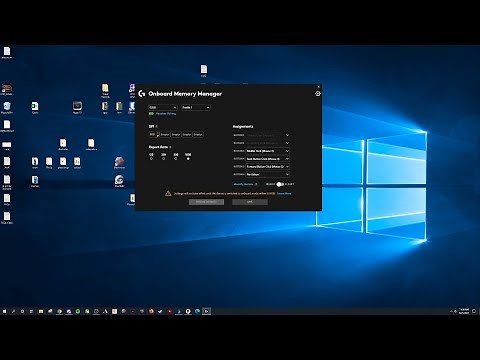Expand the Button 2 assignment dropdown
Viewport: 480px width, 360px height.
tap(268, 143)
